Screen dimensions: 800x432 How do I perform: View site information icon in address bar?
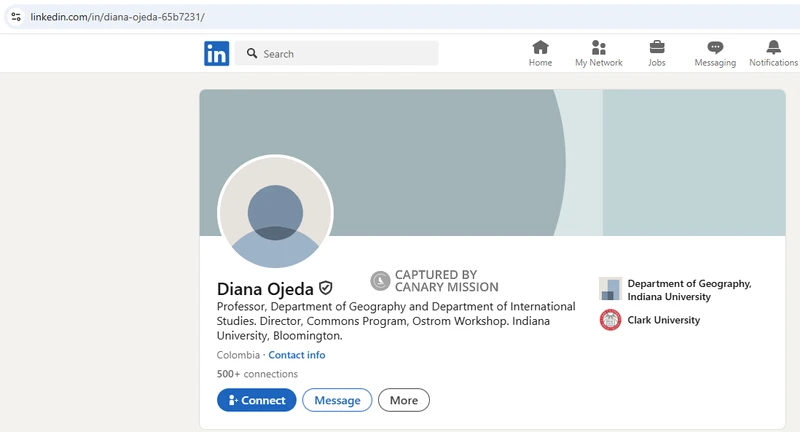[15, 17]
